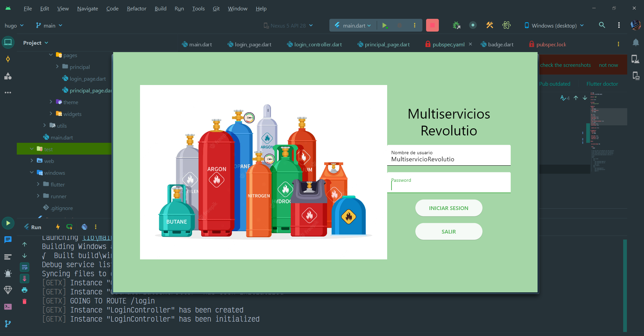The height and width of the screenshot is (336, 644).
Task: Open the main.dart run configuration dropdown
Action: point(353,26)
